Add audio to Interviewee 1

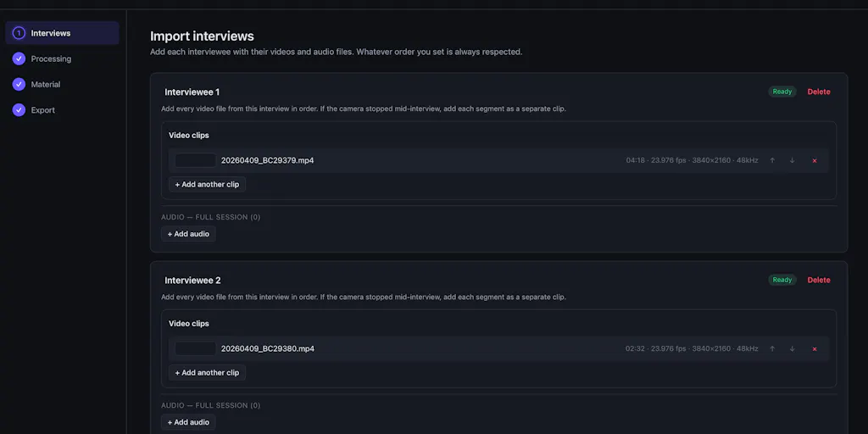click(x=188, y=234)
